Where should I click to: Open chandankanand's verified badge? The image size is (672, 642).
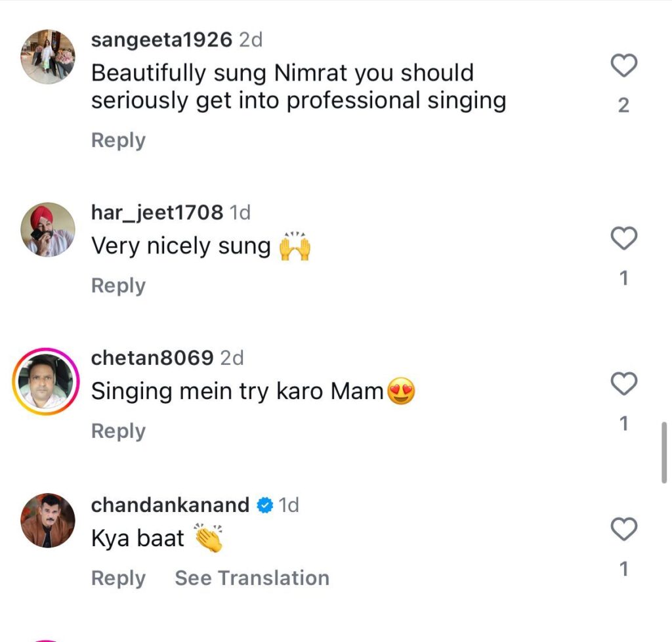coord(265,505)
